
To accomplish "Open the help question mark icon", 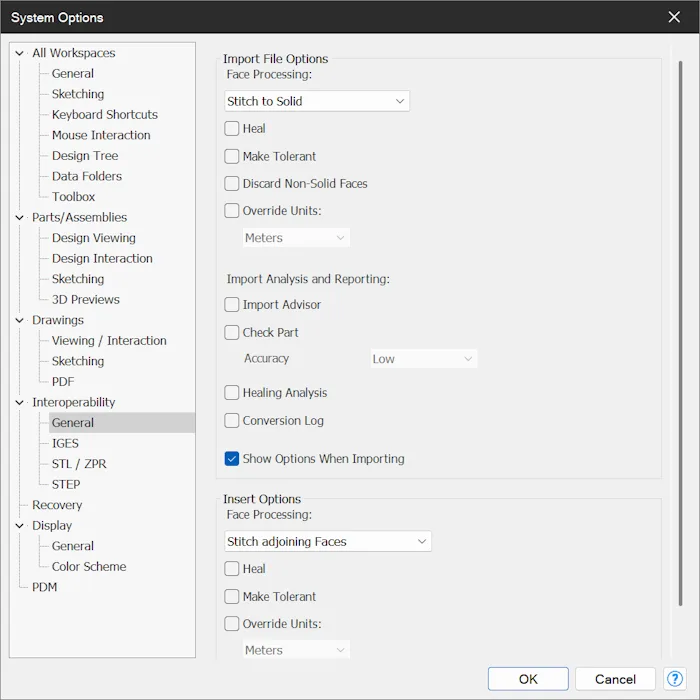I will [x=674, y=679].
